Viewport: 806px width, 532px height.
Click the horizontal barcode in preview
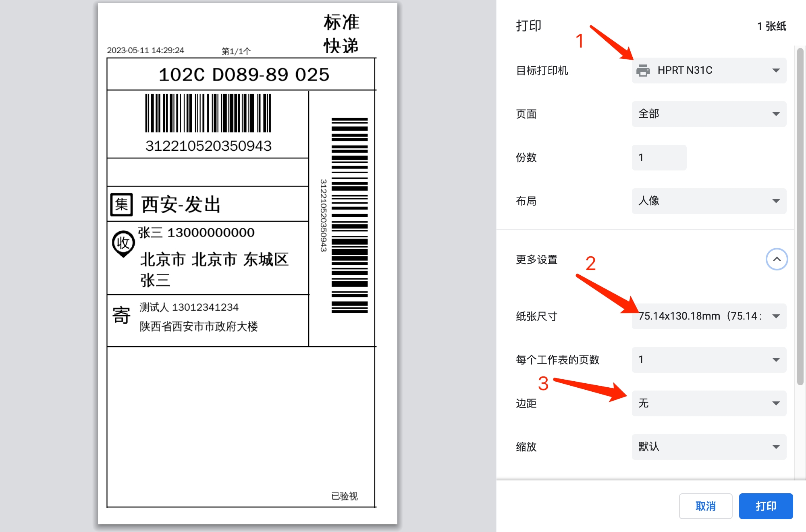208,113
